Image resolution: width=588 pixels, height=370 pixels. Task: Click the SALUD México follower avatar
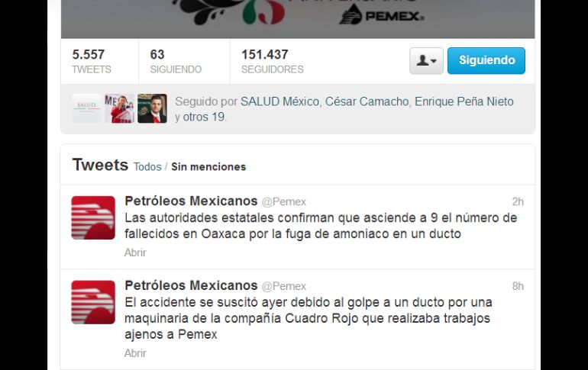[x=86, y=108]
